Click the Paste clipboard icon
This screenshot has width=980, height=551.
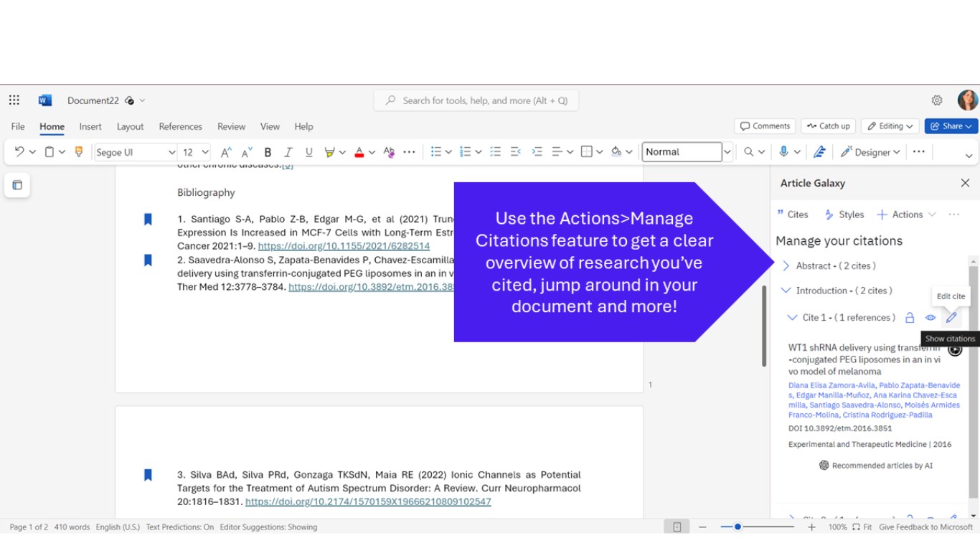tap(50, 152)
